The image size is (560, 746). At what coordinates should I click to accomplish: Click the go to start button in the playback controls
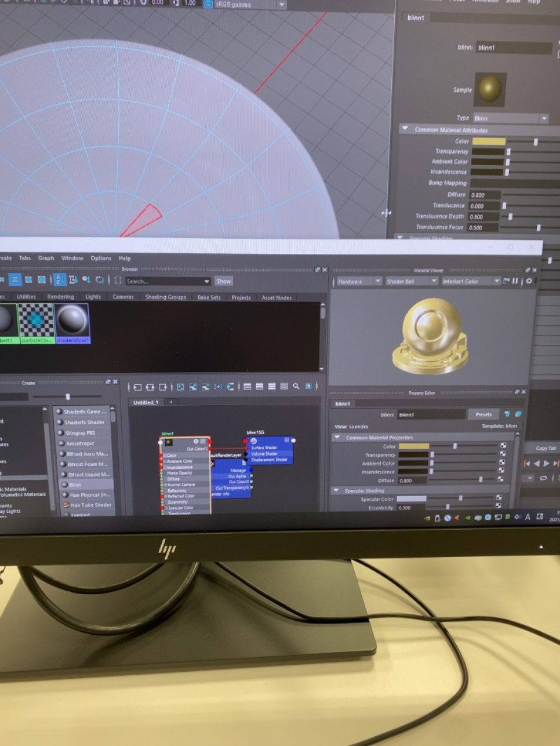pos(527,463)
